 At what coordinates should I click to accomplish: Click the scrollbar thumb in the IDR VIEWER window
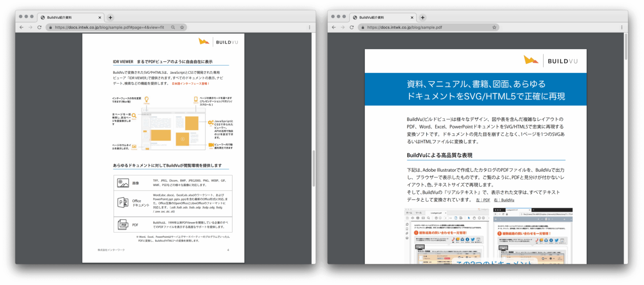point(314,168)
